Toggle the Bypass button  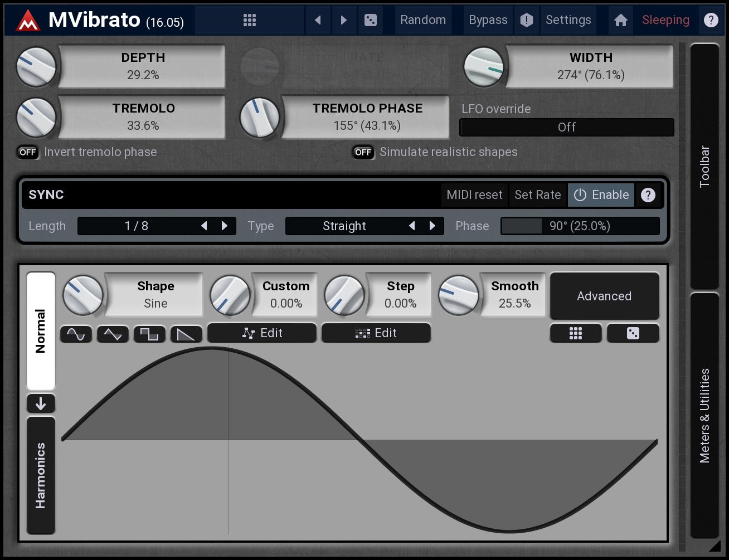488,20
